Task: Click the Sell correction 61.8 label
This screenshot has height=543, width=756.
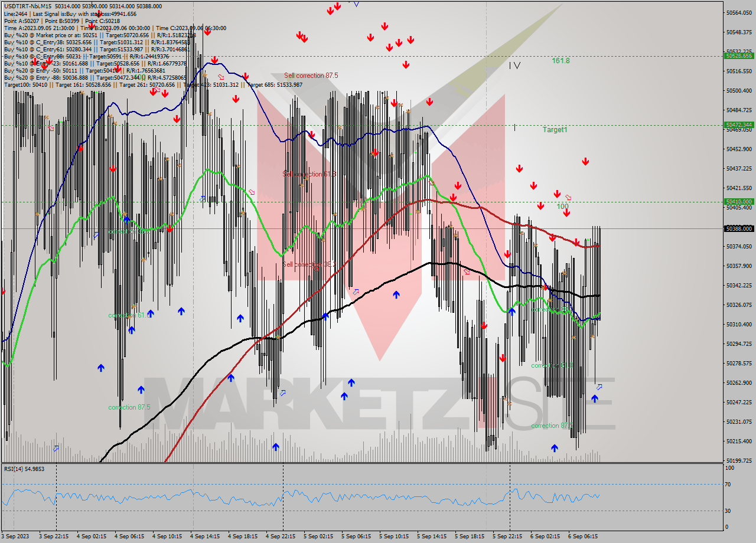Action: (x=309, y=174)
